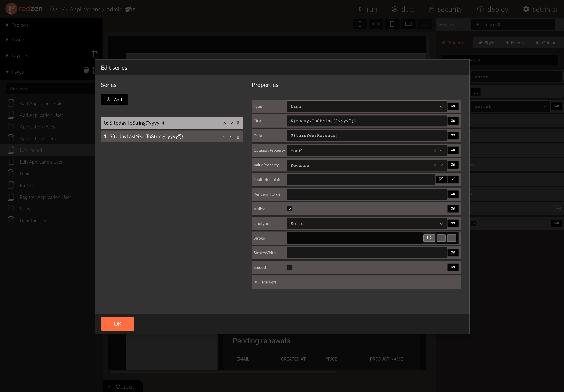Clear the Stroke color value
The image size is (564, 392).
pyautogui.click(x=441, y=238)
